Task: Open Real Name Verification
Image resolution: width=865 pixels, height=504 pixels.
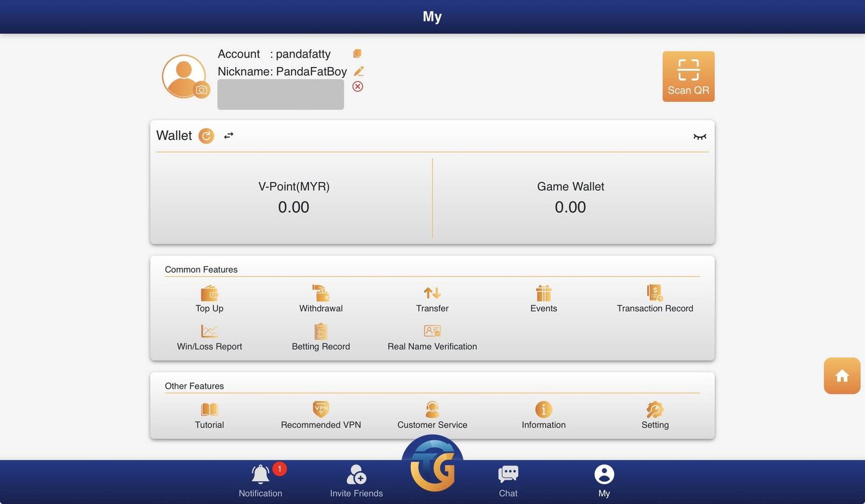Action: [432, 337]
